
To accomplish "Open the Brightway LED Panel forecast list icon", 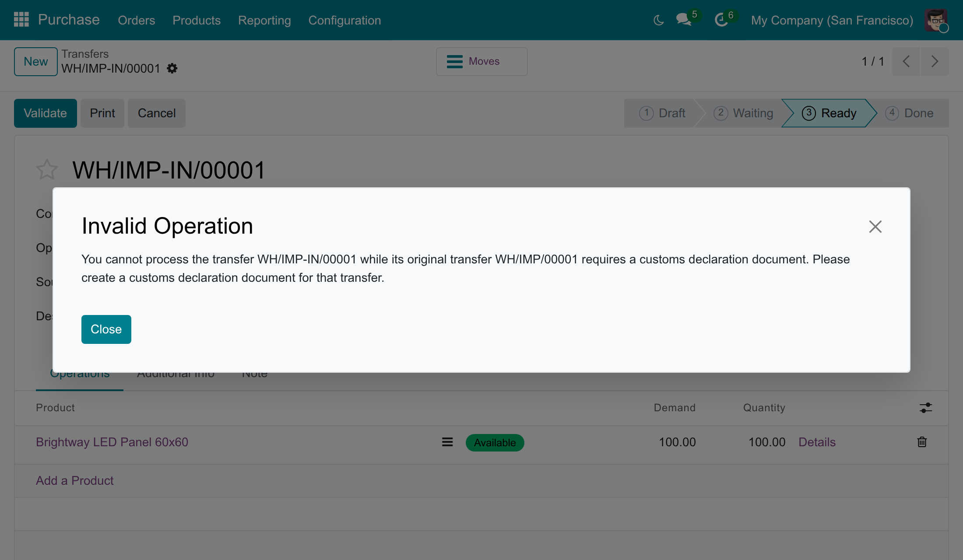I will pos(447,442).
